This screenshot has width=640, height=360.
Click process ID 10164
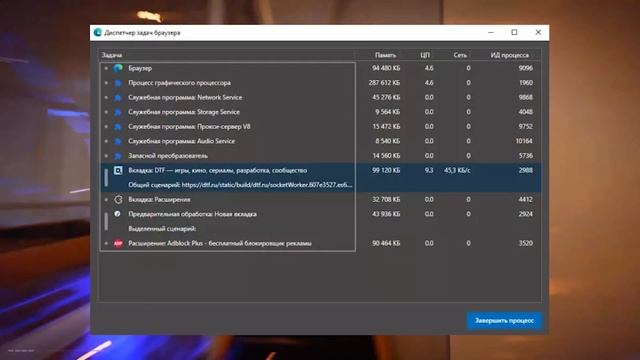pos(524,141)
